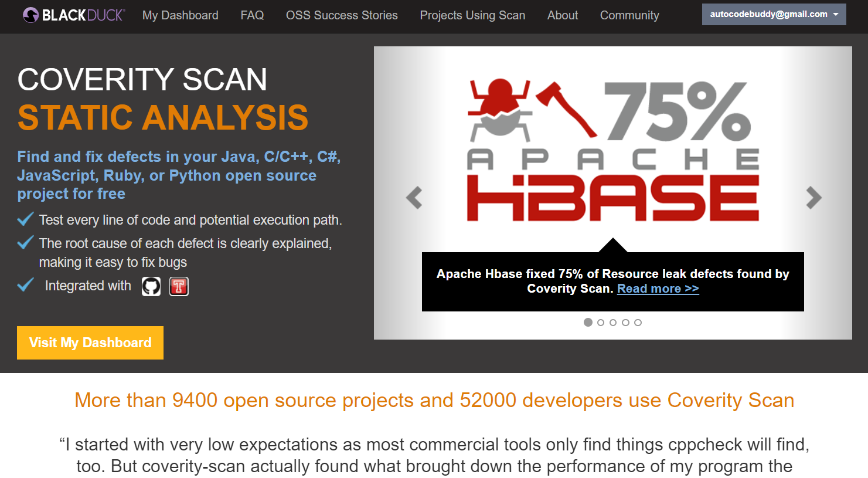The height and width of the screenshot is (478, 868).
Task: Select the first carousel indicator dot
Action: [x=588, y=323]
